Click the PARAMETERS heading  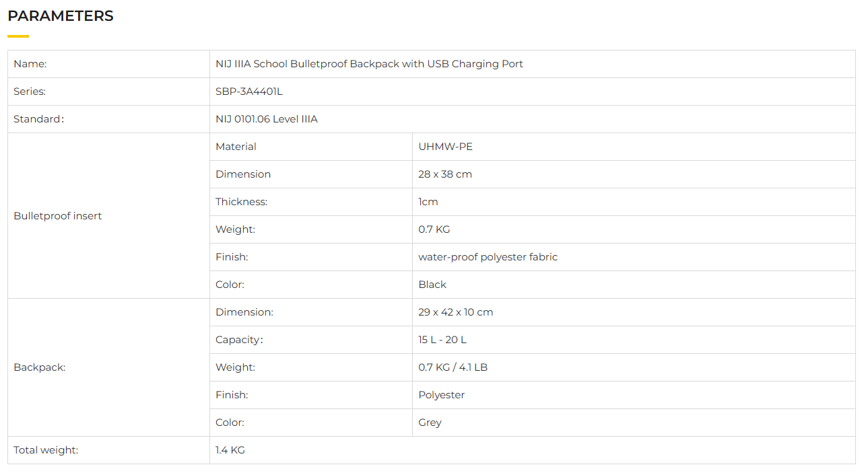61,16
